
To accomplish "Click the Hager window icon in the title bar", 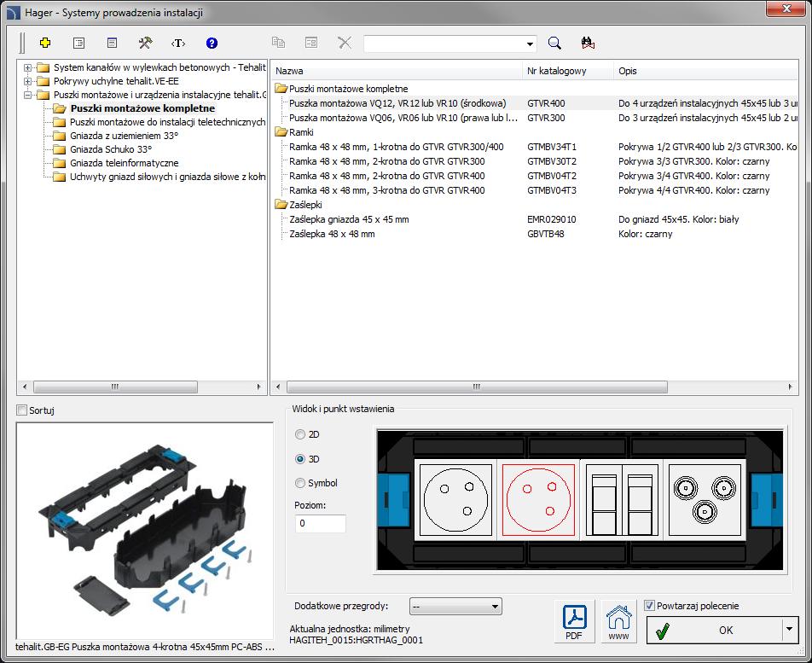I will coord(14,13).
